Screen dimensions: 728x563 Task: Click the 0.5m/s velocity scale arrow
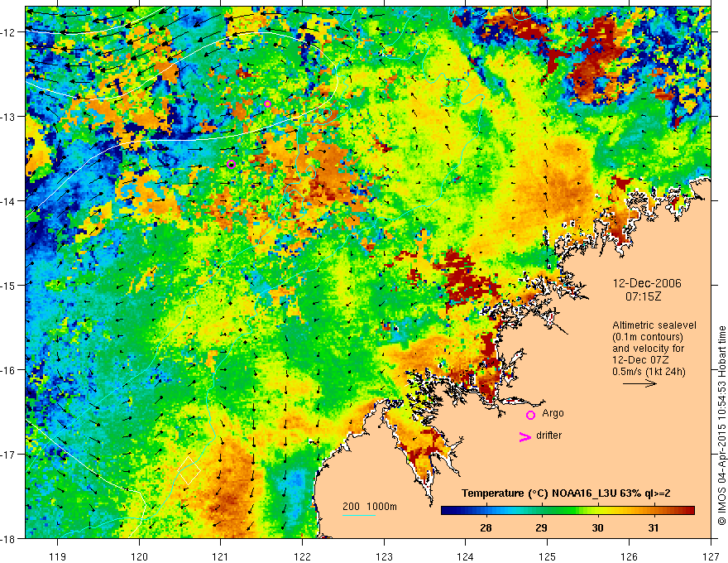(639, 383)
